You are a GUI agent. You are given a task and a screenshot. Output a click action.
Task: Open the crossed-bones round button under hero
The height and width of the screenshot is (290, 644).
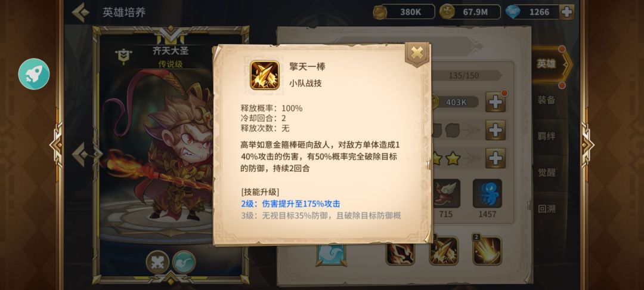(157, 262)
